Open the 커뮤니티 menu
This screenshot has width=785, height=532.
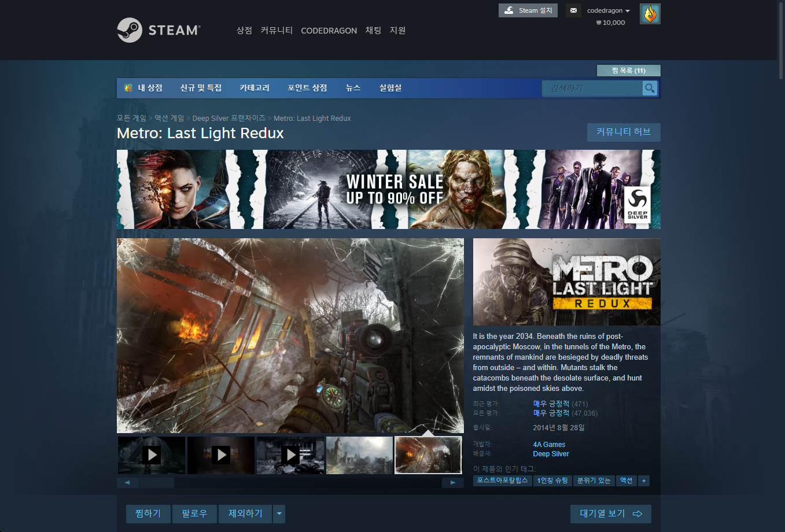click(x=277, y=30)
